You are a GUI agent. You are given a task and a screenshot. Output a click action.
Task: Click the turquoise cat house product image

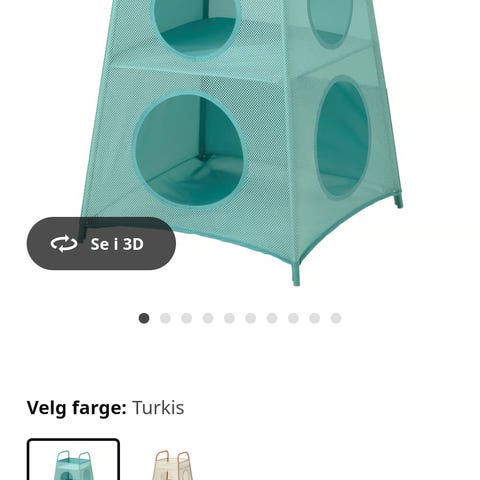(x=242, y=140)
